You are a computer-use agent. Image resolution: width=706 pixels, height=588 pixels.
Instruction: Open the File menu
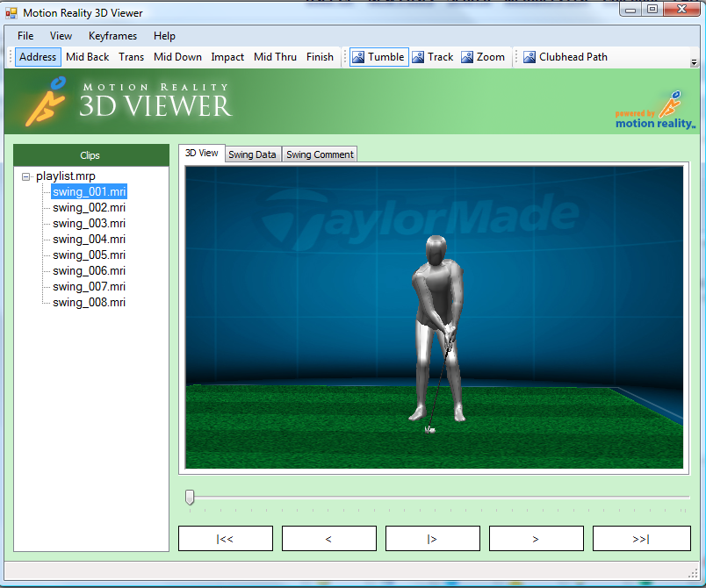pyautogui.click(x=25, y=36)
